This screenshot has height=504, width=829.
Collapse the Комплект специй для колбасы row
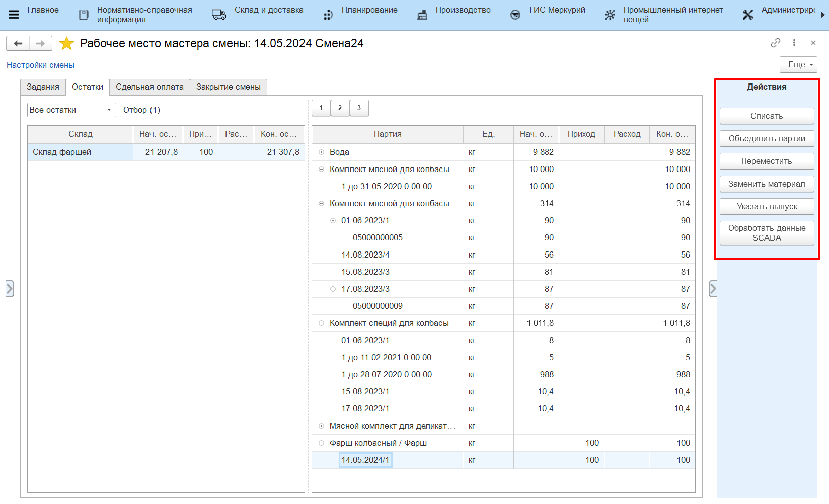321,323
